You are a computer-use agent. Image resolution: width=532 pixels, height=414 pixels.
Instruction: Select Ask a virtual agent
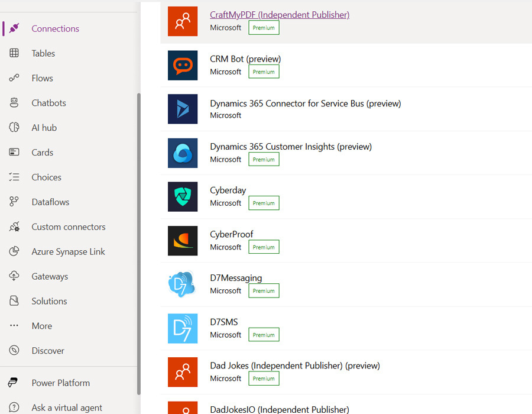[x=66, y=407]
